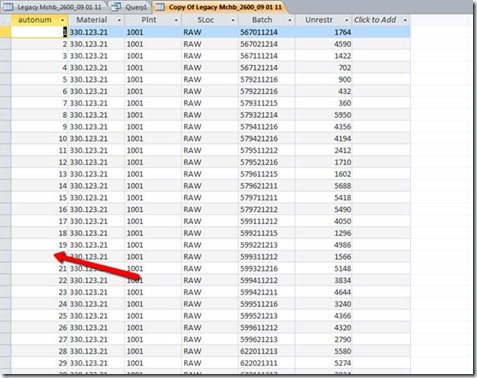Select Copy Of Legacy Mchb_2600_09 01 11 tab
Screen dimensions: 477x378
(220, 7)
